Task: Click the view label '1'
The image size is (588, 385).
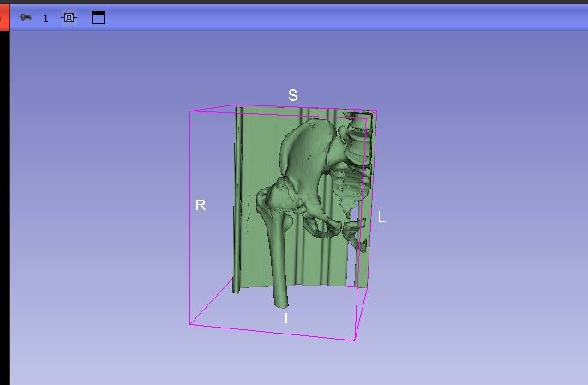Action: pyautogui.click(x=45, y=19)
